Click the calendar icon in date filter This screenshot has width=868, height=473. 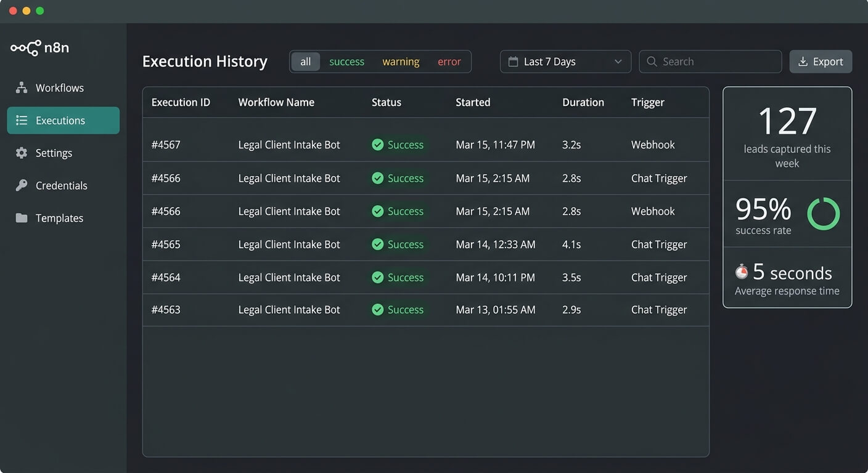tap(513, 62)
